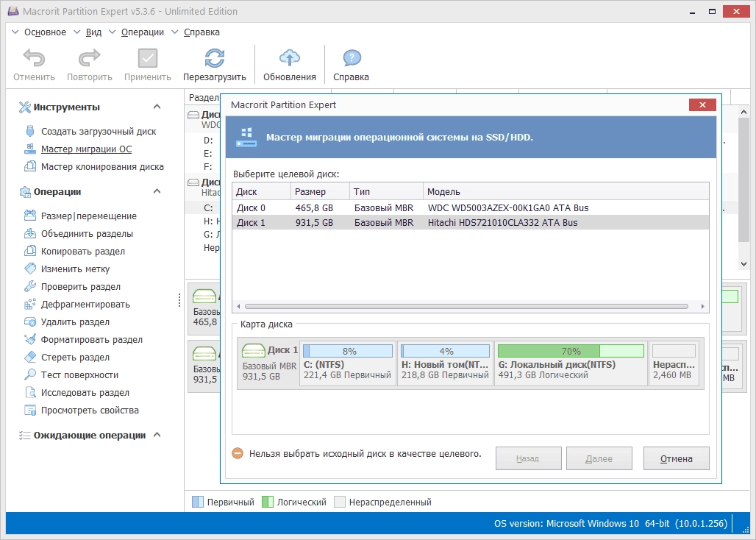Select the Нерасп... 2,460 MB unallocated block
The width and height of the screenshot is (756, 540).
click(674, 362)
